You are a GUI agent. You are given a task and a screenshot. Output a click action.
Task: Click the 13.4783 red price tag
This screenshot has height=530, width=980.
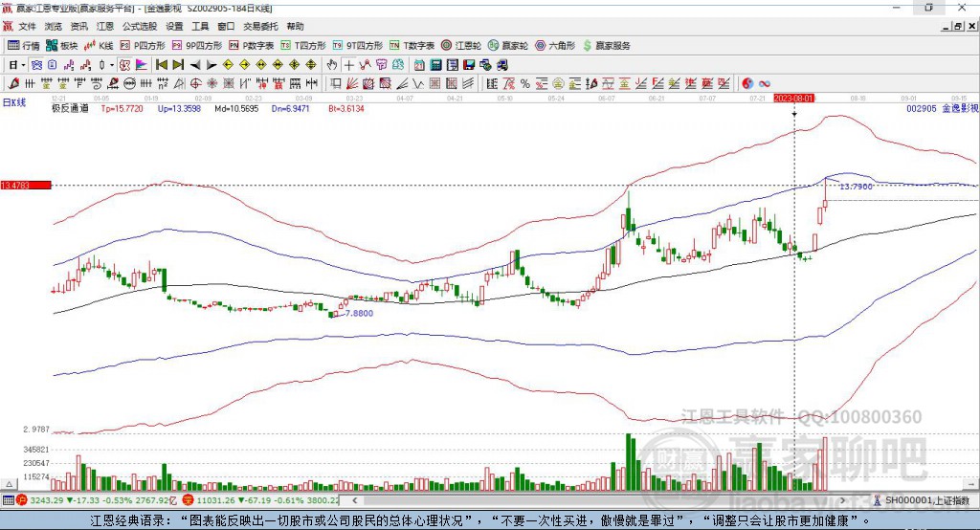26,185
